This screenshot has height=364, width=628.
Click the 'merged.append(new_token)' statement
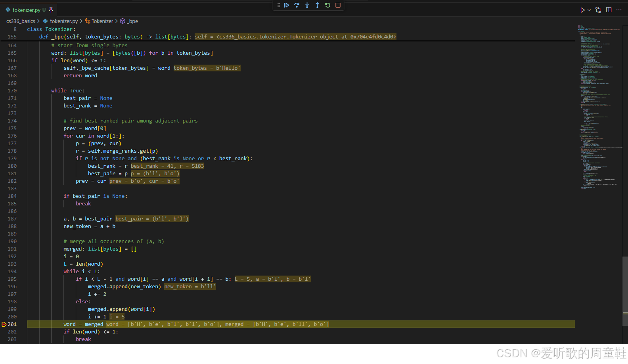[124, 286]
